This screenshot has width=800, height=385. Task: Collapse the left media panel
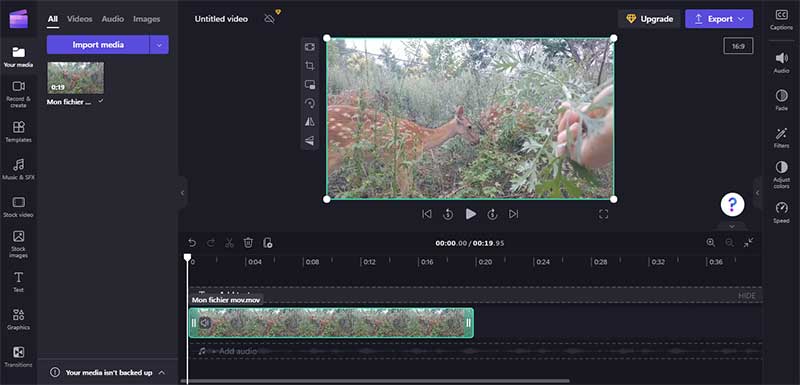[182, 193]
